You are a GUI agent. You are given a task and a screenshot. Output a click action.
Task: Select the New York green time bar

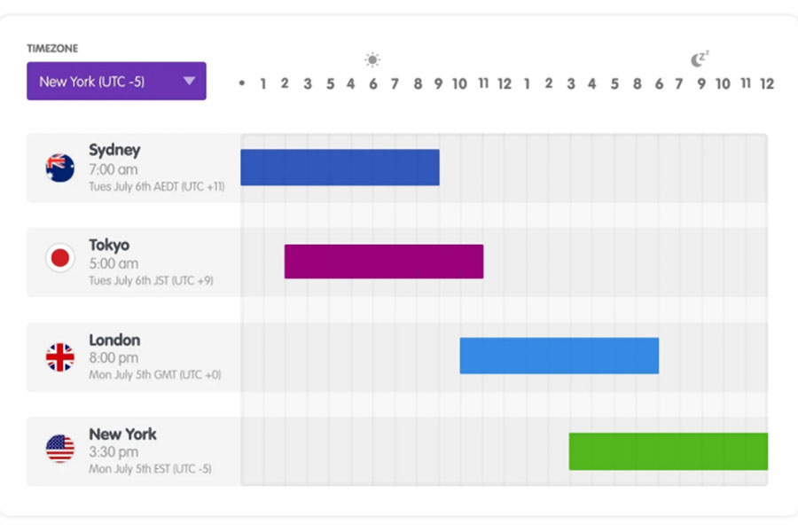click(x=669, y=451)
